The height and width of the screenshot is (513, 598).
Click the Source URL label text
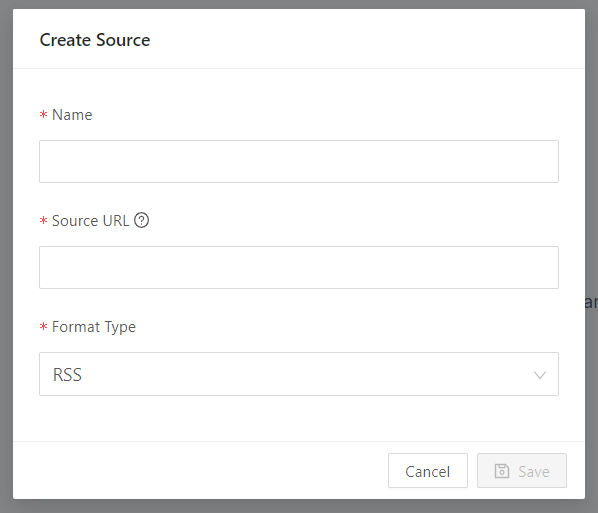tap(90, 221)
